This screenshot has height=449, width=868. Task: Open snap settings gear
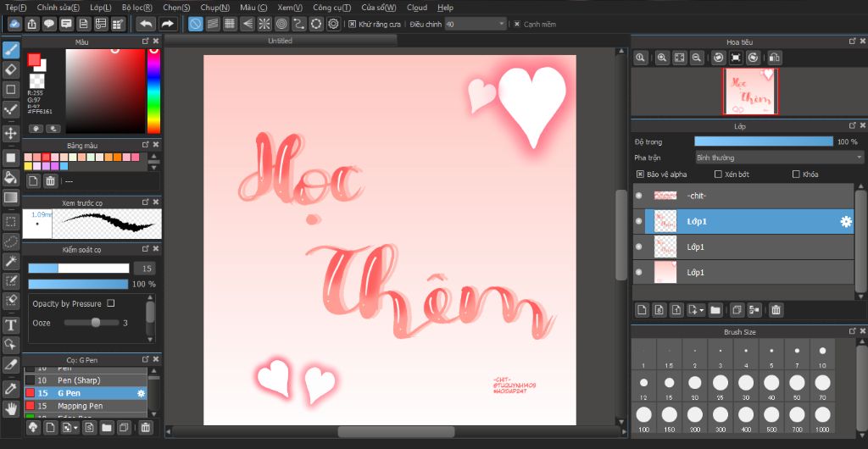pyautogui.click(x=333, y=24)
